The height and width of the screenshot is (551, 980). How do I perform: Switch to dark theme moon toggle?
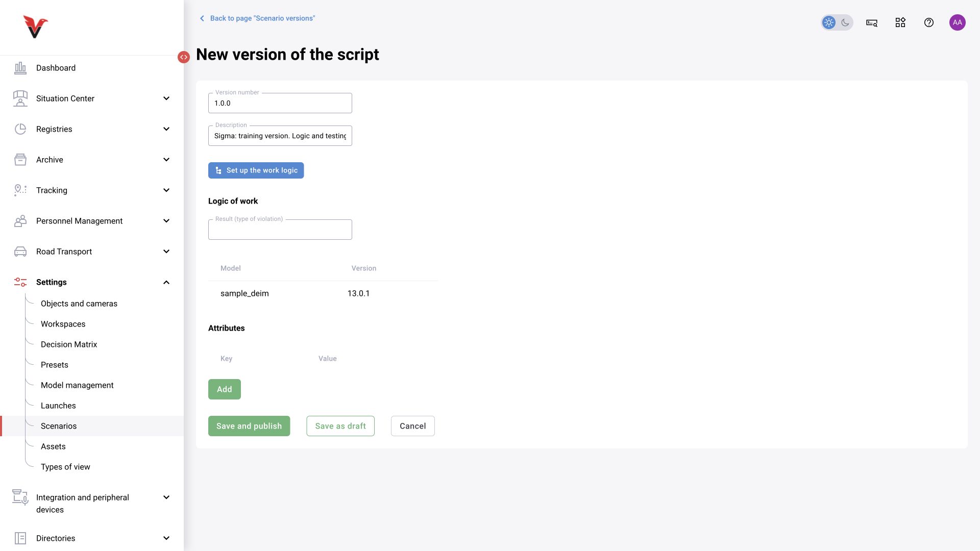click(845, 22)
